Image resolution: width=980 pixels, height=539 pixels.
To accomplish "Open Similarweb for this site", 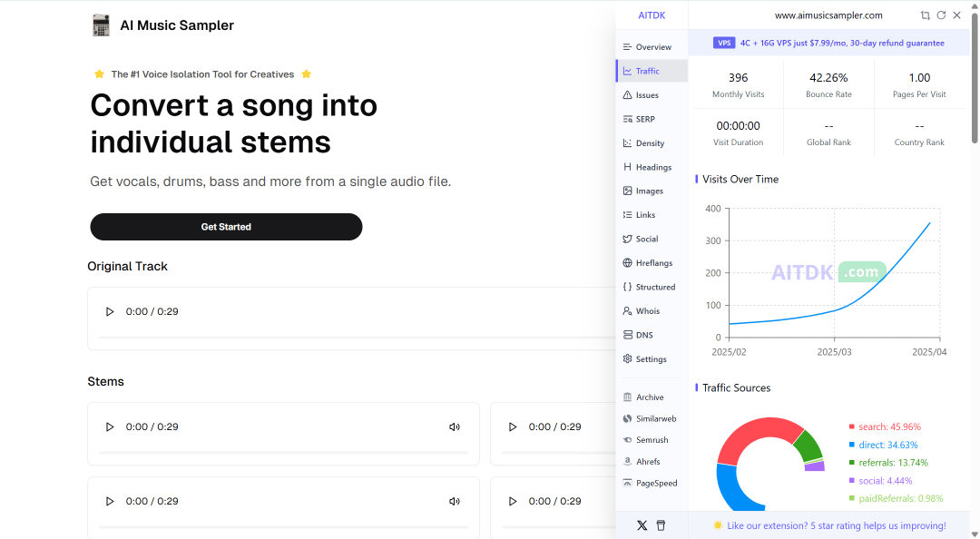I will point(652,418).
